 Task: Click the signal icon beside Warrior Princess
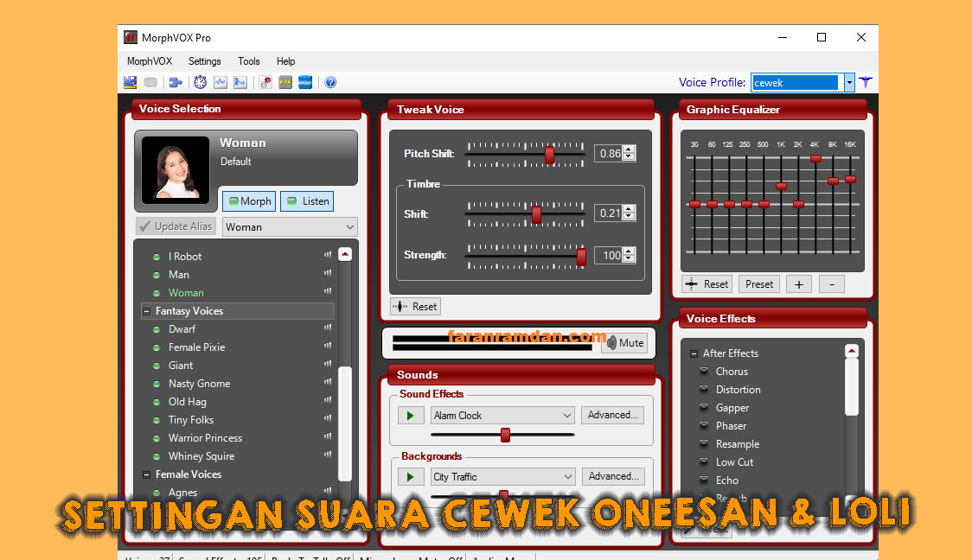(x=327, y=437)
